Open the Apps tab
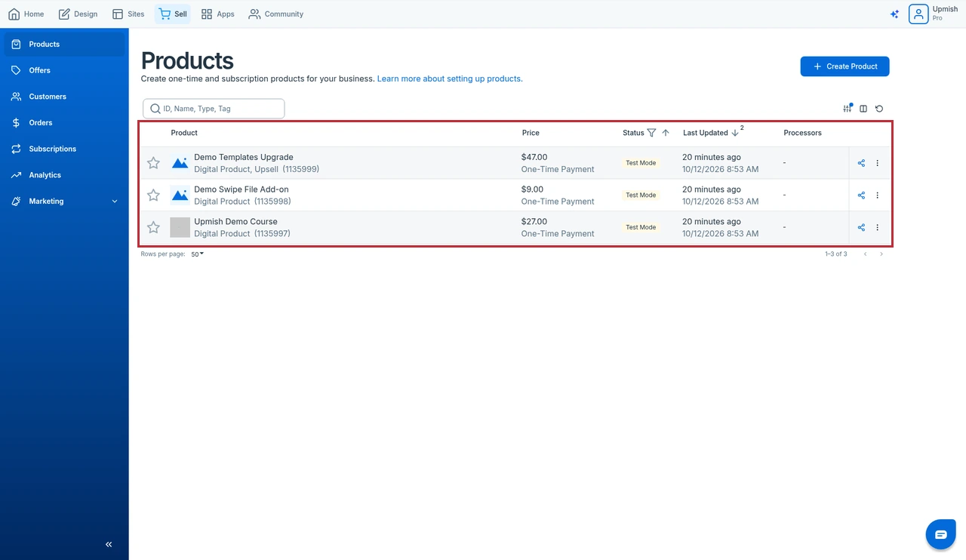Image resolution: width=966 pixels, height=560 pixels. [x=217, y=14]
